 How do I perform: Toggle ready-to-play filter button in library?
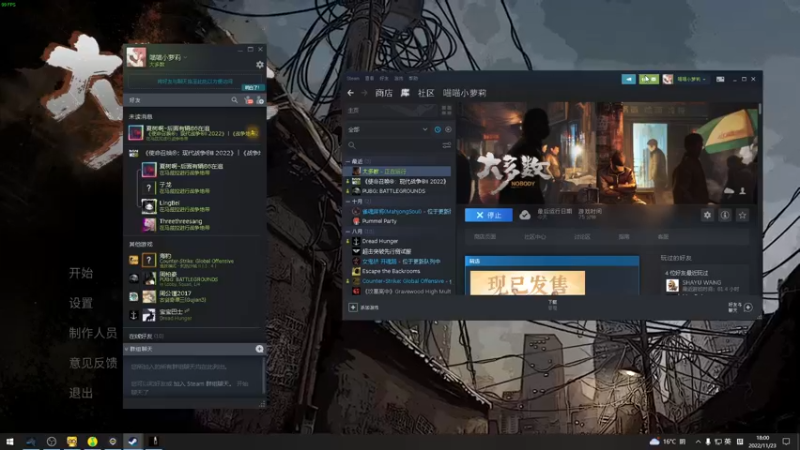448,130
